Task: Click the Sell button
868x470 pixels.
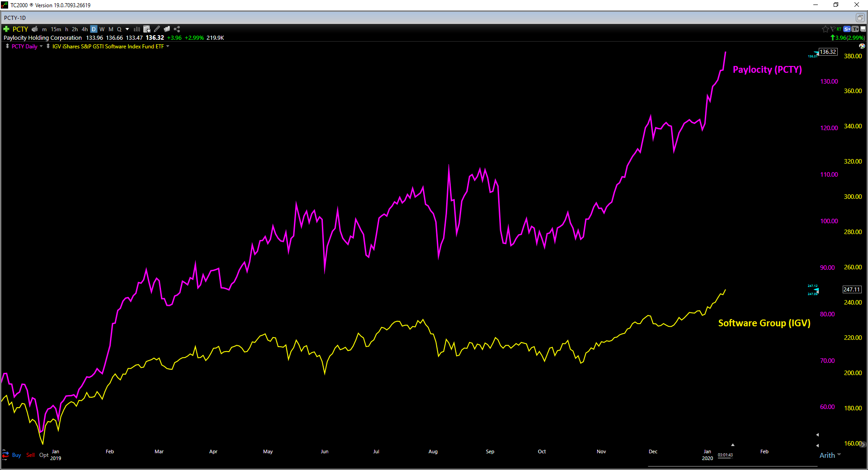Action: coord(30,455)
